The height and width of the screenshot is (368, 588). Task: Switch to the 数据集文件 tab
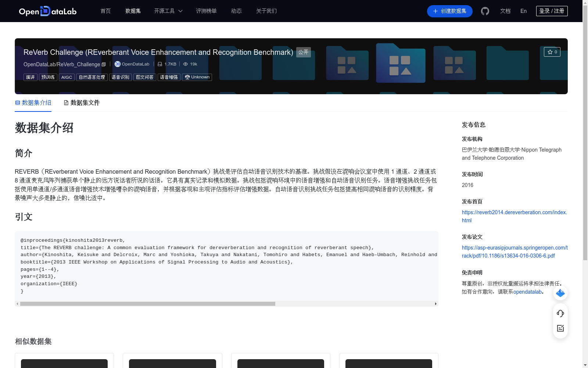(x=82, y=103)
